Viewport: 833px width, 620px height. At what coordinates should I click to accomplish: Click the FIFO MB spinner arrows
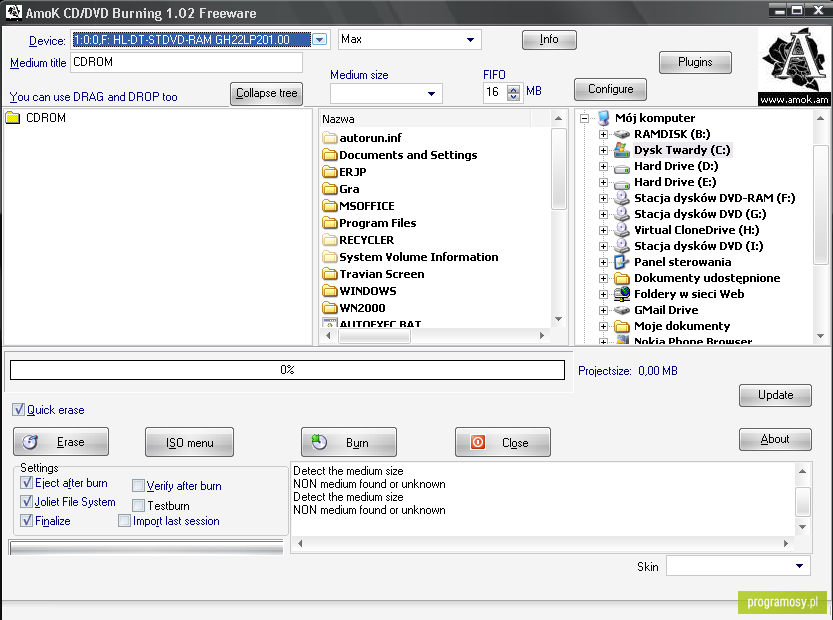(x=513, y=92)
